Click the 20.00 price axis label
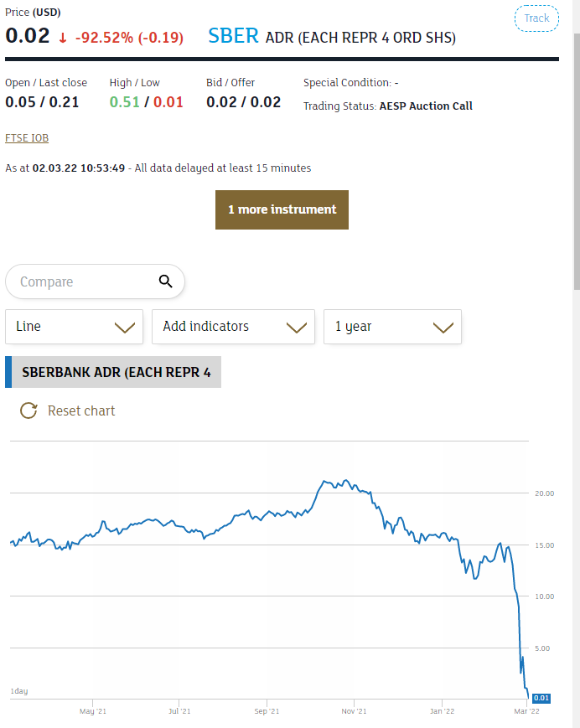 pyautogui.click(x=544, y=493)
